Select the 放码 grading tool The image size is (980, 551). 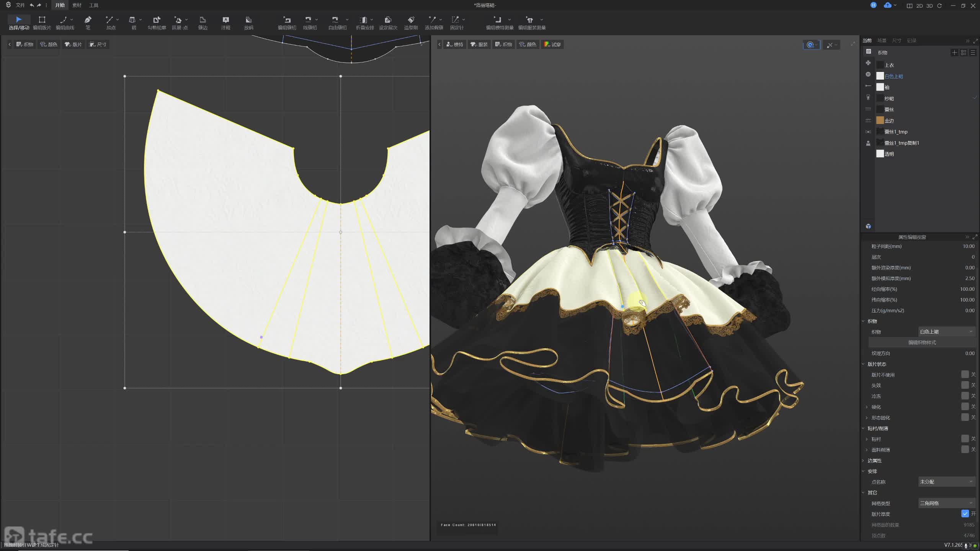pyautogui.click(x=248, y=23)
